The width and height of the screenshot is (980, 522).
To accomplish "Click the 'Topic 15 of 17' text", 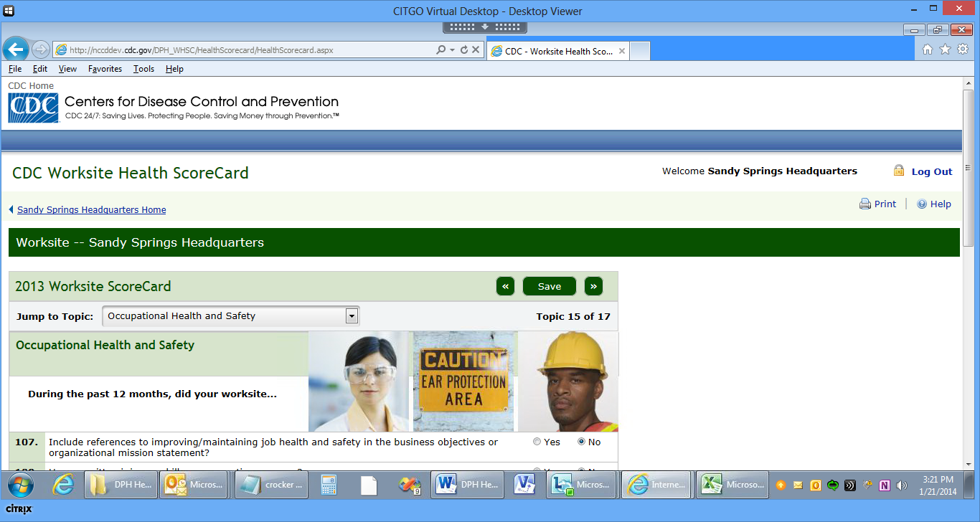I will point(573,316).
